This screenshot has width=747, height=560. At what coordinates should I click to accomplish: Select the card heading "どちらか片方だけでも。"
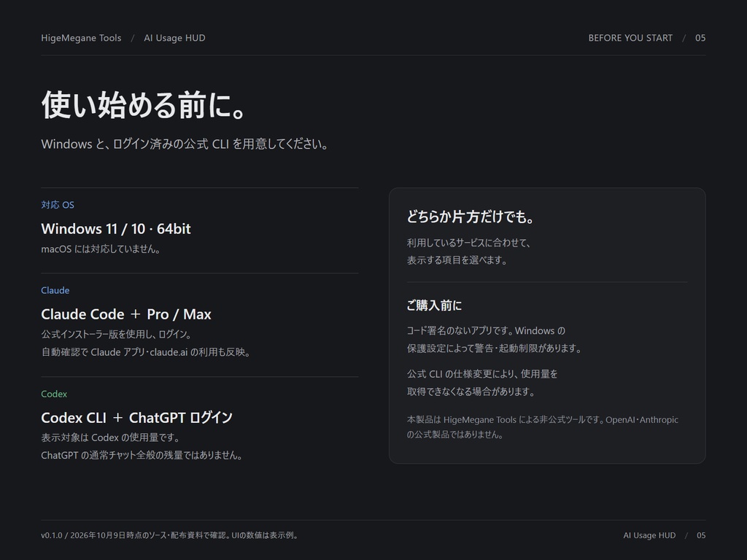click(471, 217)
